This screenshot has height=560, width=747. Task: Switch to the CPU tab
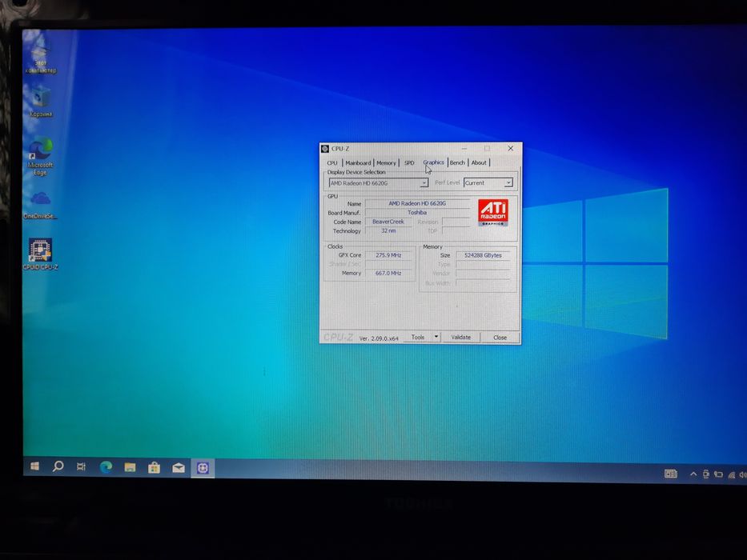tap(332, 163)
